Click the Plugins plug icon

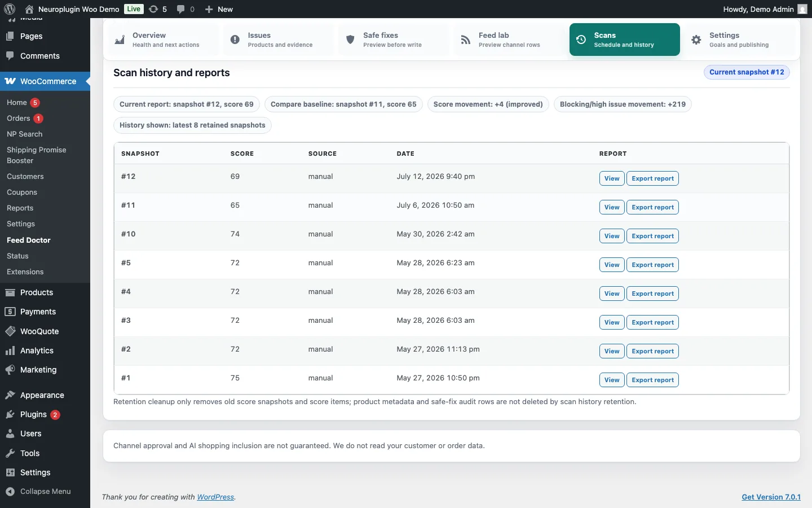click(10, 414)
